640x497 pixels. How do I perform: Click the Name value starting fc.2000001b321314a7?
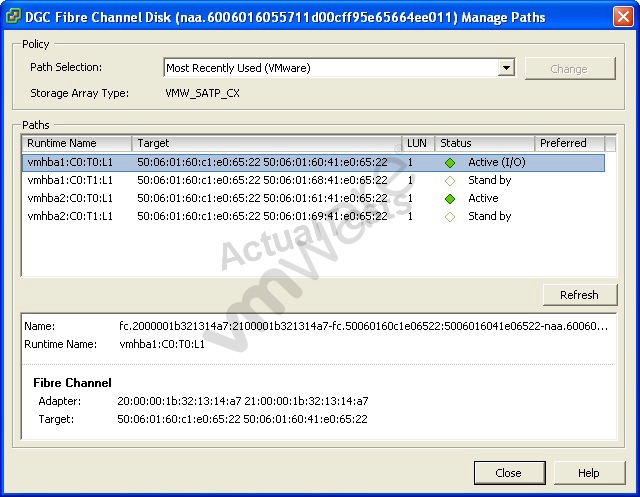coord(363,326)
